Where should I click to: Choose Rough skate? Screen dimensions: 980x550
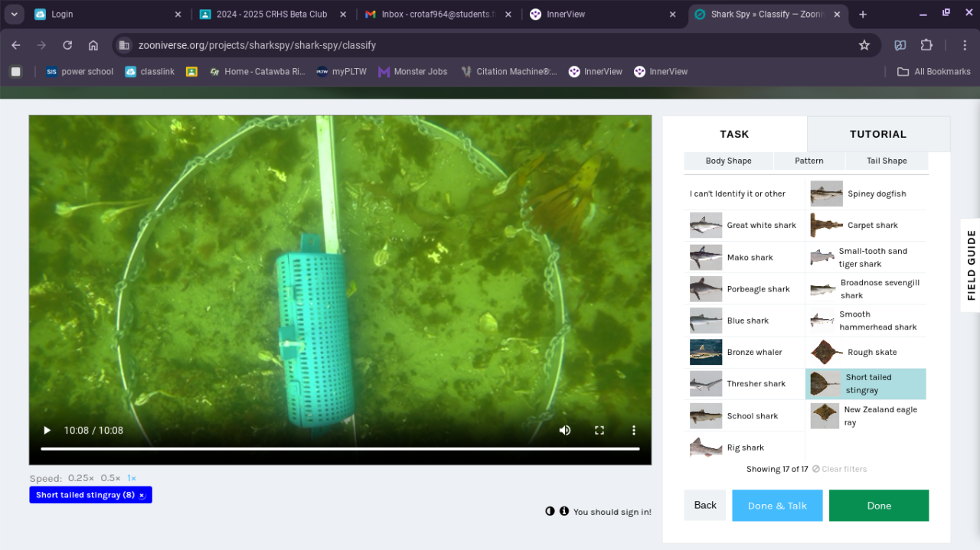pyautogui.click(x=866, y=352)
